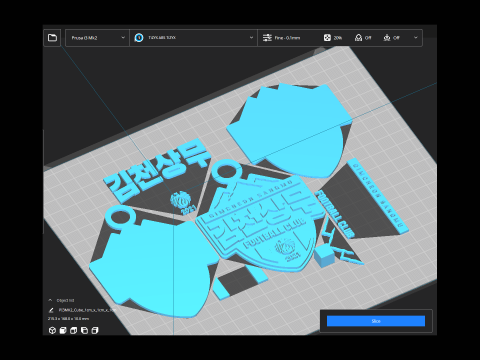This screenshot has width=480, height=360.
Task: Select the 3D perspective view cube icon
Action: click(52, 330)
